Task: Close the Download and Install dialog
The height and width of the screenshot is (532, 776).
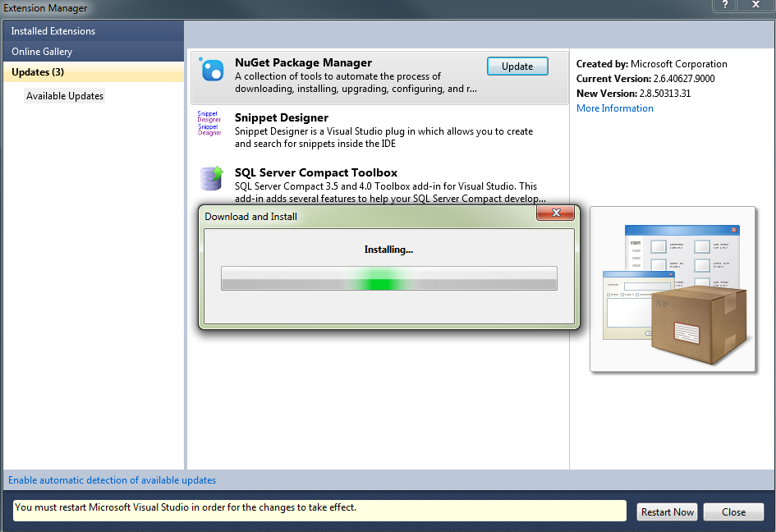Action: [x=556, y=213]
